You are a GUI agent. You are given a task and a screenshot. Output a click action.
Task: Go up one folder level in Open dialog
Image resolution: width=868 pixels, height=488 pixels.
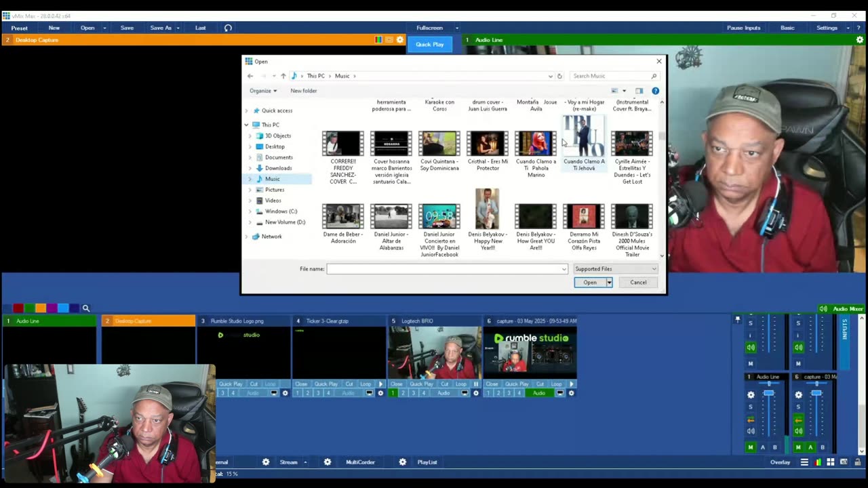click(283, 76)
